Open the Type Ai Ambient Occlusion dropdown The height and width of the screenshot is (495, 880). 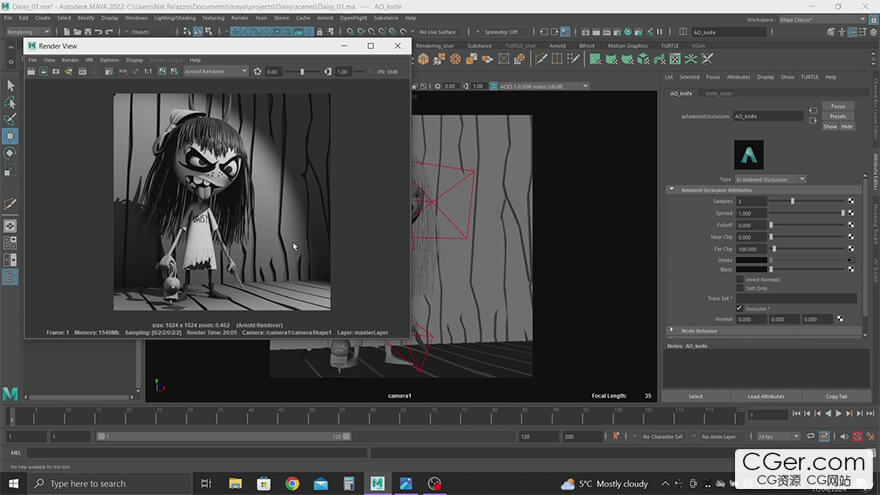771,179
